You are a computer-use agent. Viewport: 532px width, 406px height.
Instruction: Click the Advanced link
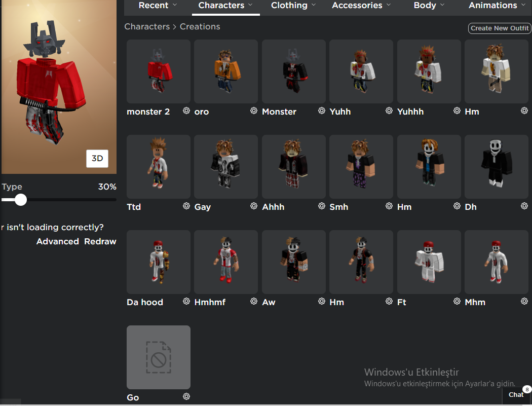tap(58, 241)
